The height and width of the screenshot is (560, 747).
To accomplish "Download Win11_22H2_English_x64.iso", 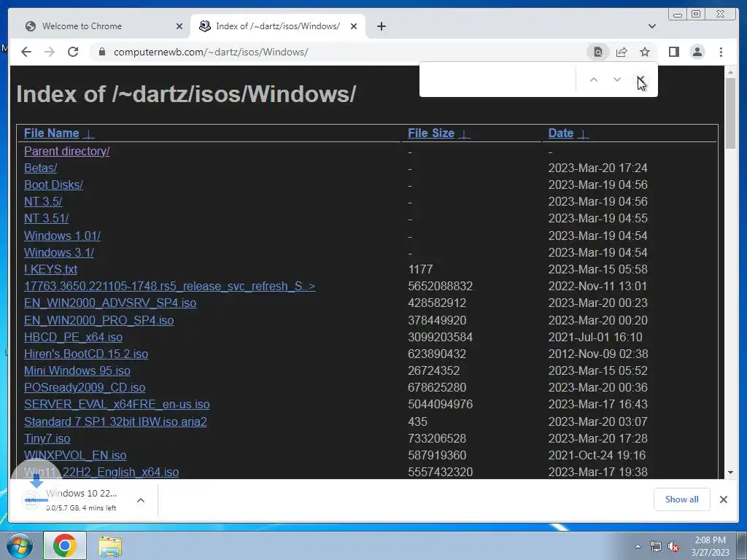I will [x=101, y=472].
